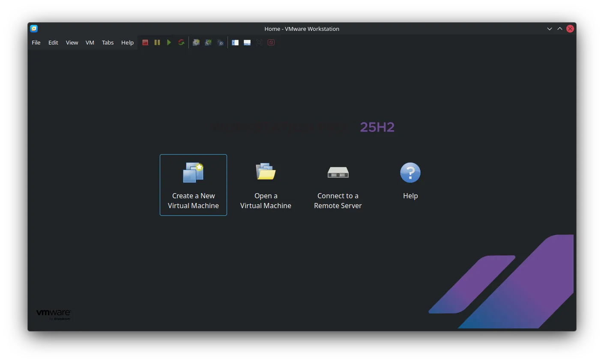This screenshot has width=604, height=364.
Task: Open the Snapshot Manager from the toolbar
Action: pos(220,42)
